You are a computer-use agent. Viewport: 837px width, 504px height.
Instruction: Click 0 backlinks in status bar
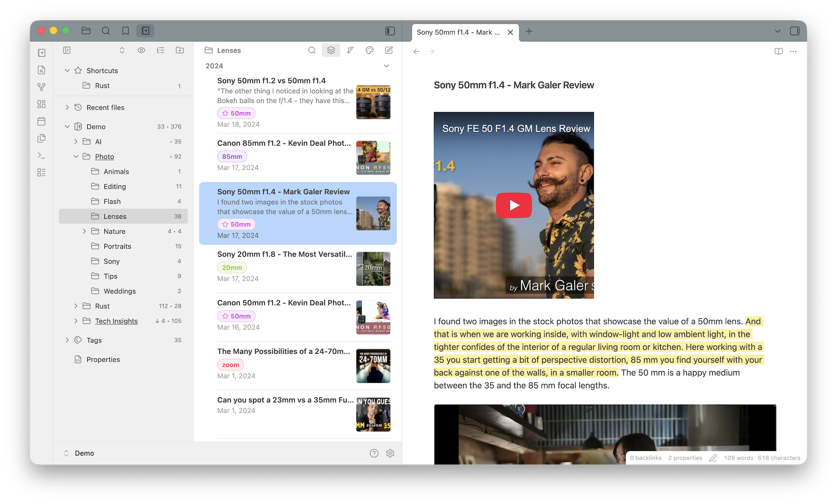point(646,458)
